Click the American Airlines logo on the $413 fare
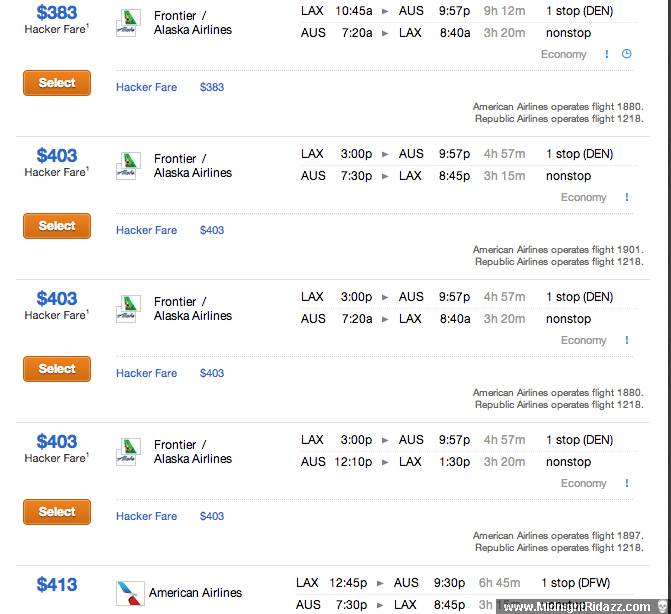Viewport: 671px width, 614px height. click(x=130, y=593)
